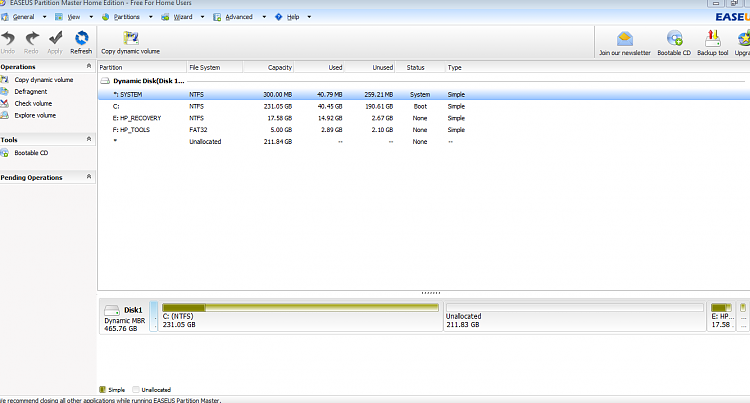Viewport: 750px width, 403px height.
Task: Select E: HP partition block in disk map
Action: click(x=721, y=316)
